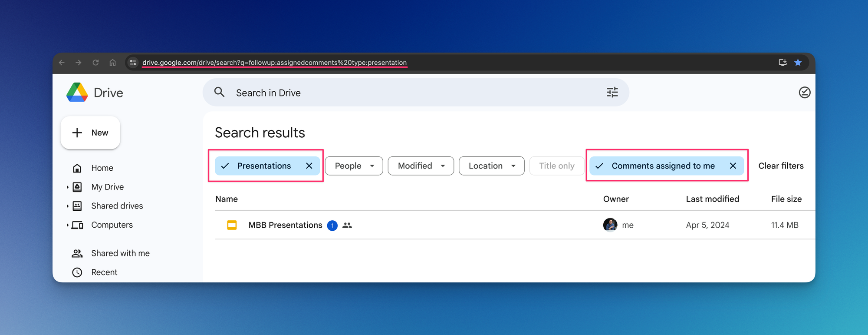Image resolution: width=868 pixels, height=335 pixels.
Task: Expand the Shared drives tree arrow
Action: point(68,206)
